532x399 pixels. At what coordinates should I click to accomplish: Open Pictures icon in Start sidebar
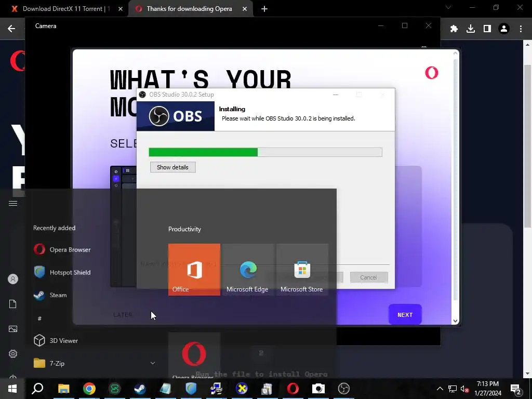[13, 329]
